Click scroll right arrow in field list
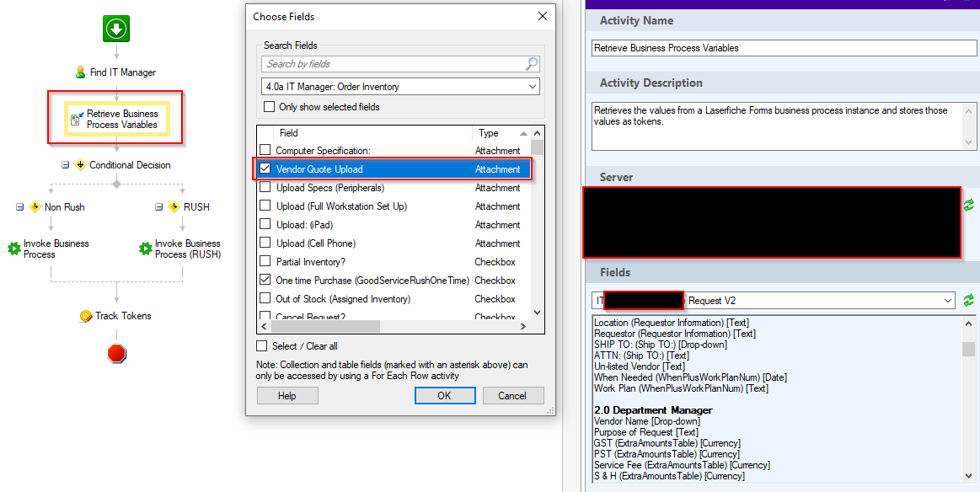 [523, 326]
